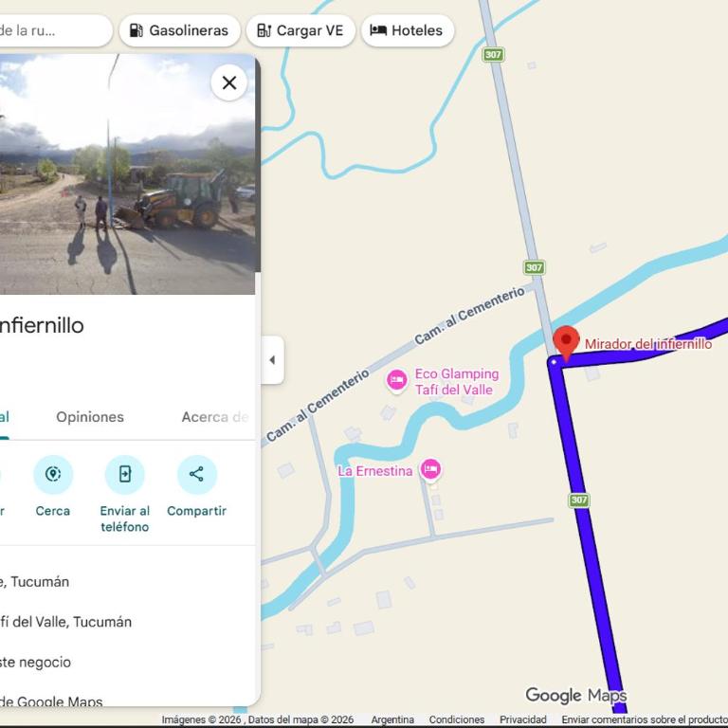The width and height of the screenshot is (728, 728).
Task: Close the place details panel
Action: (228, 83)
